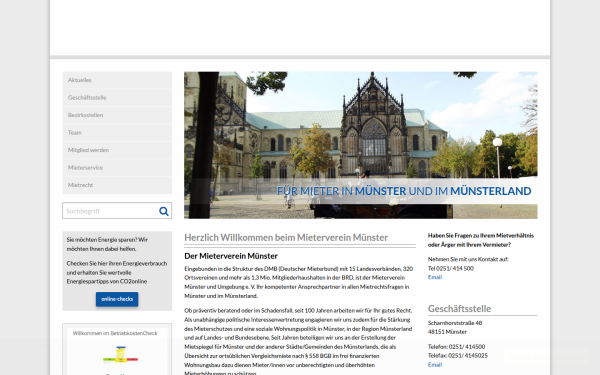Open the Aktuelles menu item

coord(117,80)
